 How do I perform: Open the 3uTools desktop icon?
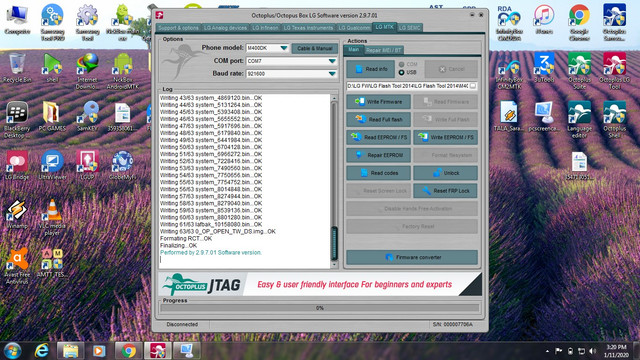[544, 67]
